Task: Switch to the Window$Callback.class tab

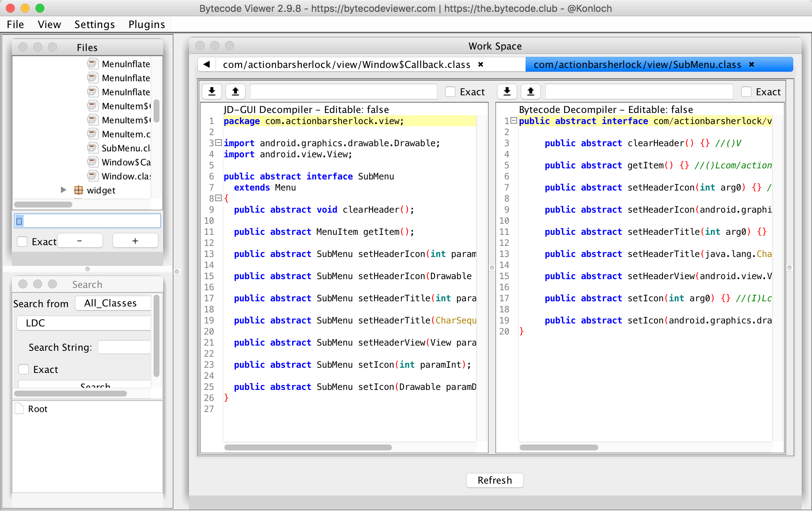Action: [x=346, y=65]
